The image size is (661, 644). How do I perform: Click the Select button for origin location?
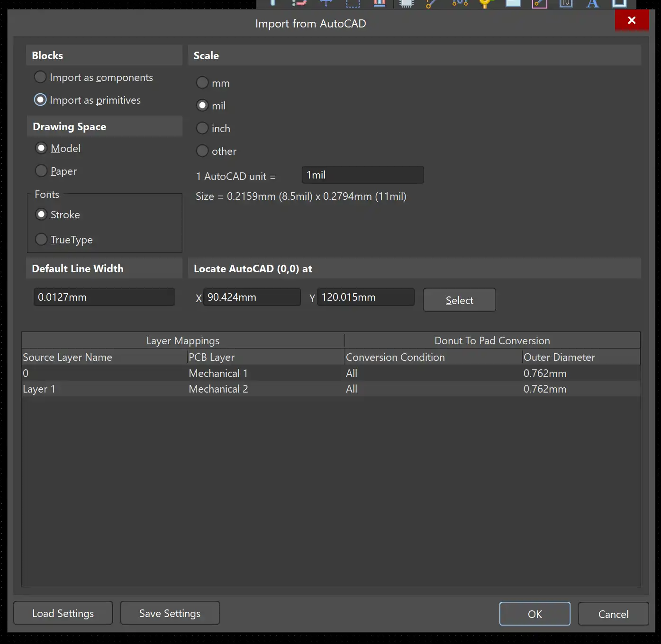460,300
